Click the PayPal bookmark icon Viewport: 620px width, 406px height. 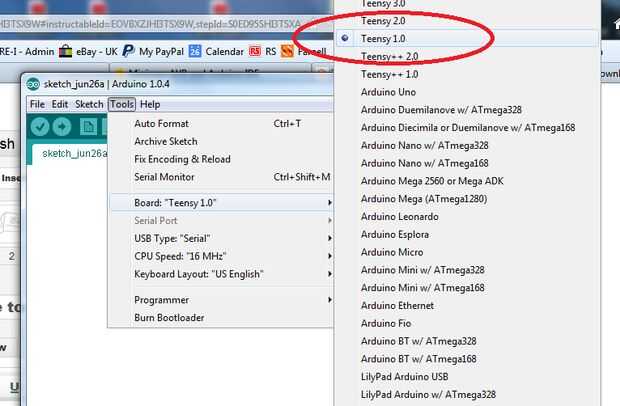click(128, 51)
